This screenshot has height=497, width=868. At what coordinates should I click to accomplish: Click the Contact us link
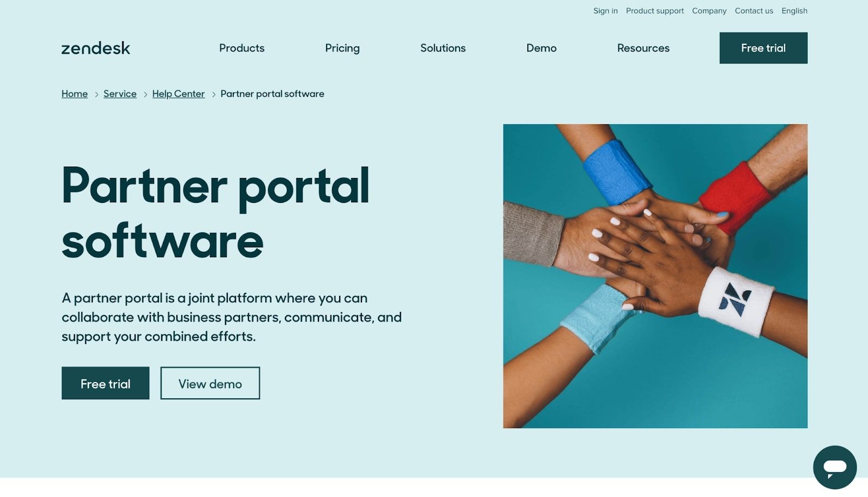[x=754, y=11]
